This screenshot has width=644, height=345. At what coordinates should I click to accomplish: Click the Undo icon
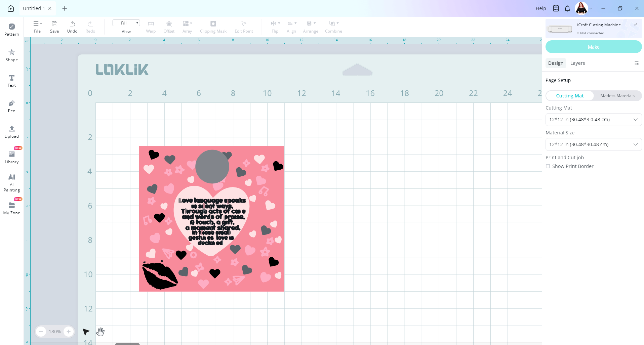(72, 27)
